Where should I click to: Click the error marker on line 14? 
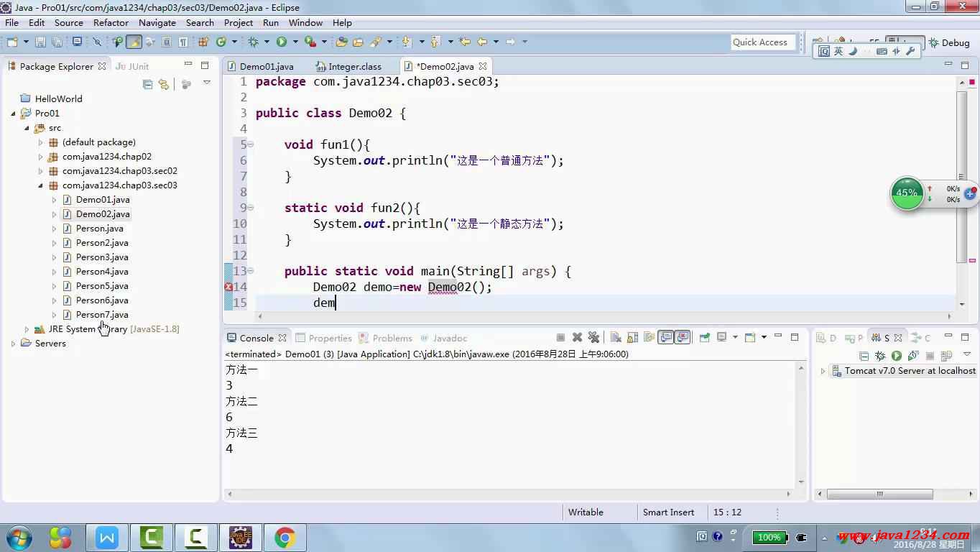point(228,287)
